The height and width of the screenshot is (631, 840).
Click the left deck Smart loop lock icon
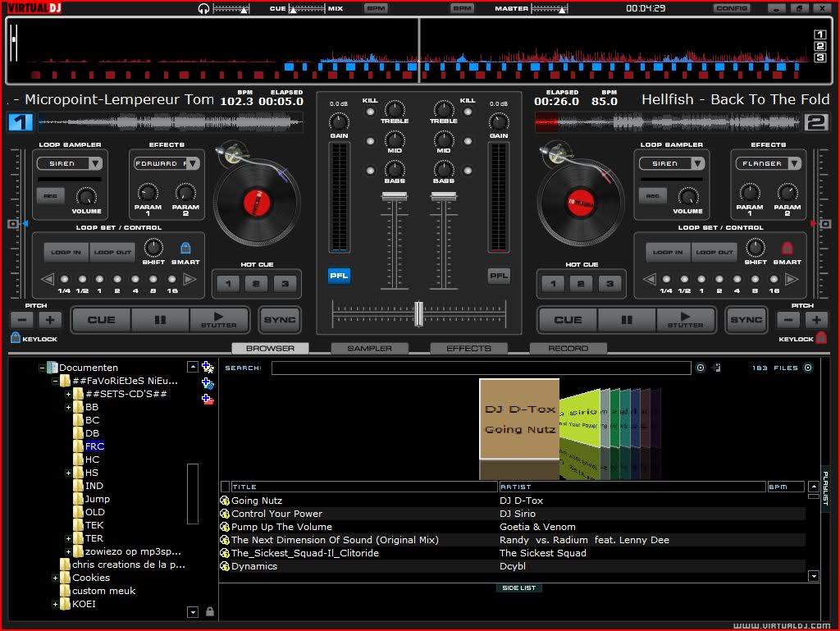pyautogui.click(x=185, y=248)
